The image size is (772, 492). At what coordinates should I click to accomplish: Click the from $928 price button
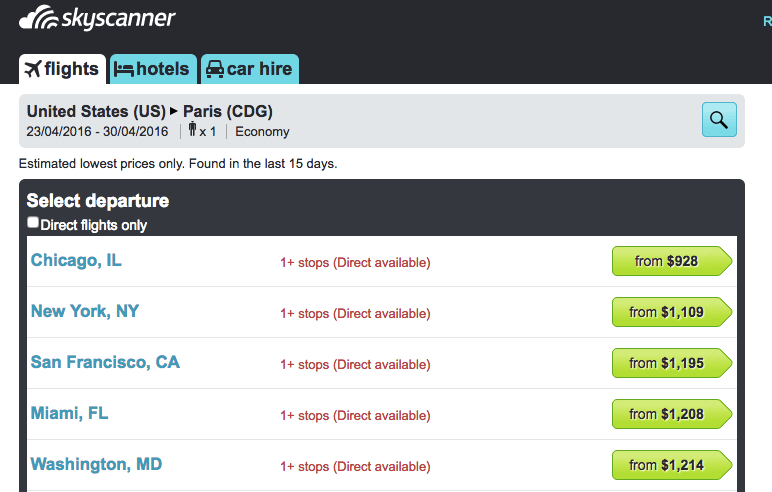point(672,261)
